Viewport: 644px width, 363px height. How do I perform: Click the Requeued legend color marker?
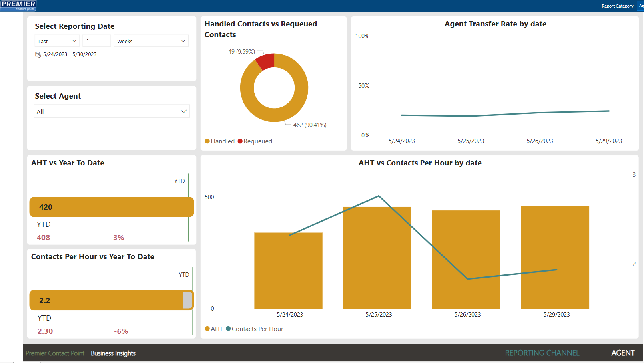pyautogui.click(x=240, y=141)
